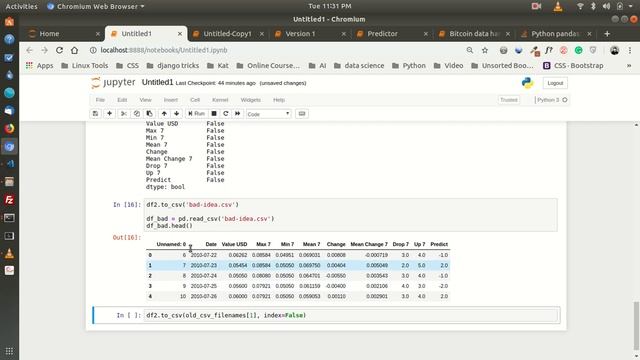This screenshot has height=360, width=640.
Task: Open the command palette keyboard icon
Action: tap(302, 114)
